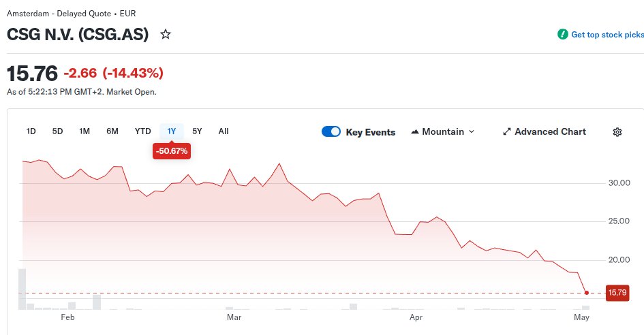
Task: Select the 1Y time range
Action: point(172,131)
